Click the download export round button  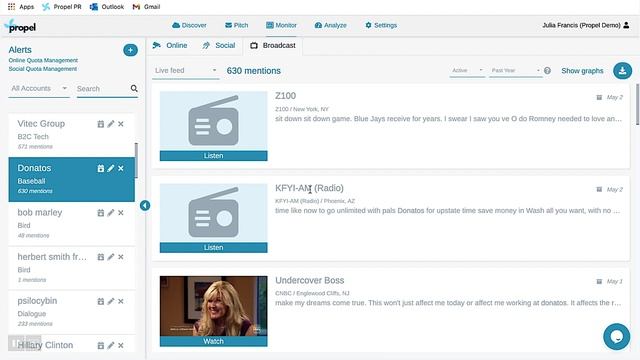click(x=622, y=71)
